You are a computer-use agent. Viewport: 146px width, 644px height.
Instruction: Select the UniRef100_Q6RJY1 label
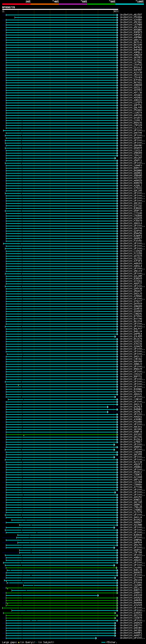coord(131,40)
